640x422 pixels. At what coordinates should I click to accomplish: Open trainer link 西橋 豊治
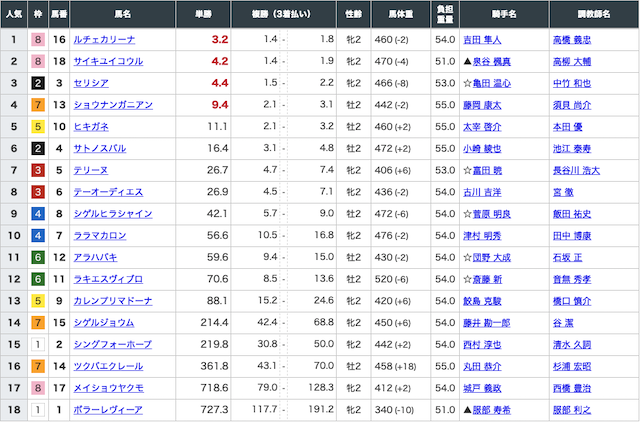click(572, 388)
